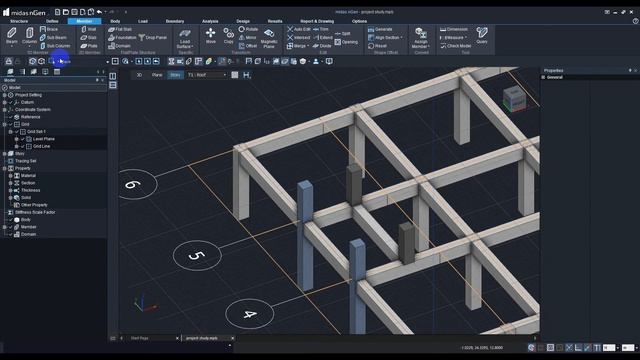Use the Divide tool
640x360 pixels.
322,46
